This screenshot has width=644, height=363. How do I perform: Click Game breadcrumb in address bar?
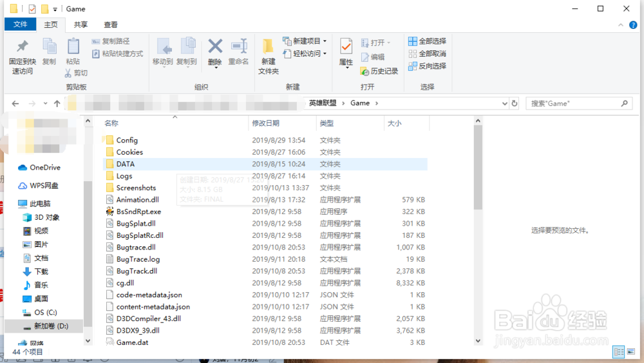pos(360,103)
